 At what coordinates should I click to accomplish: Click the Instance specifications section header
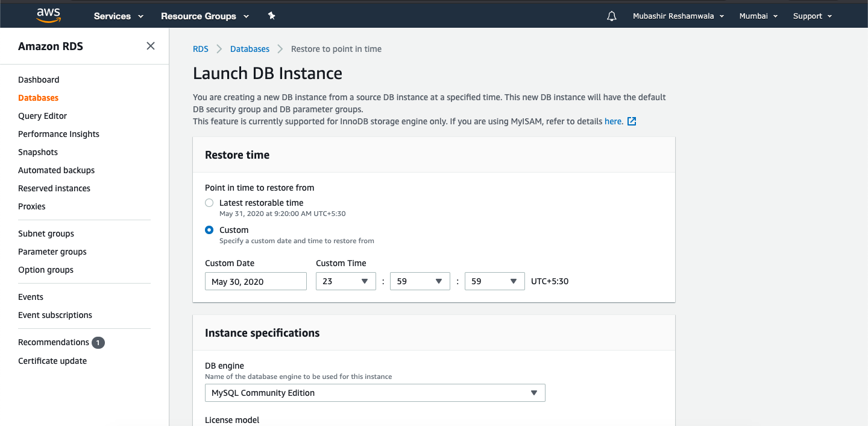262,333
